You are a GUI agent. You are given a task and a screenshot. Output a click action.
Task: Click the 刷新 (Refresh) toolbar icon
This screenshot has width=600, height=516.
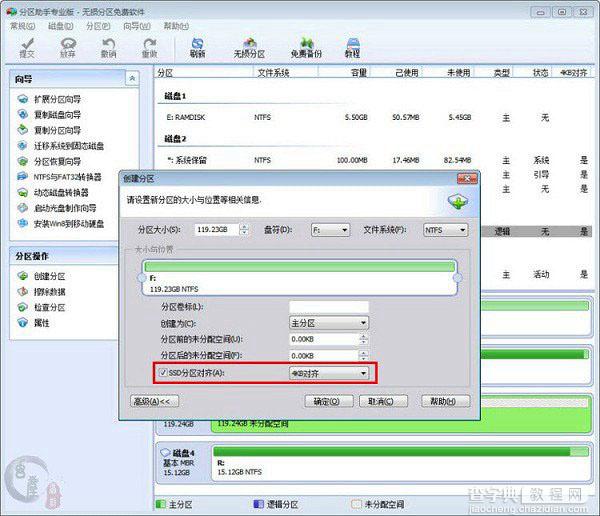coord(197,47)
